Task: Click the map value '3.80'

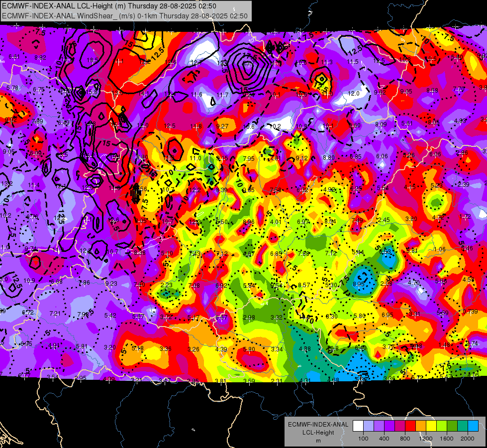Action: click(411, 219)
